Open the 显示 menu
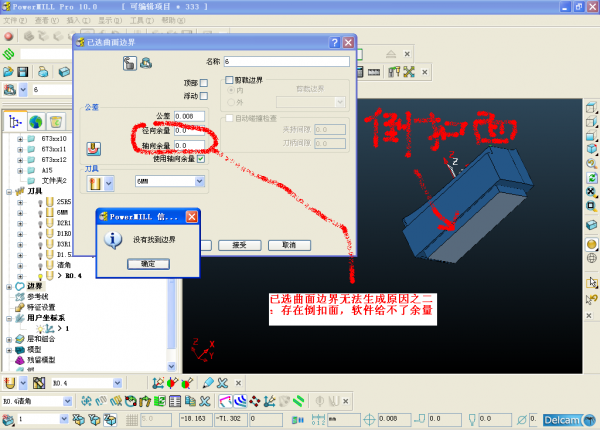Viewport: 600px width, 430px height. click(x=110, y=20)
